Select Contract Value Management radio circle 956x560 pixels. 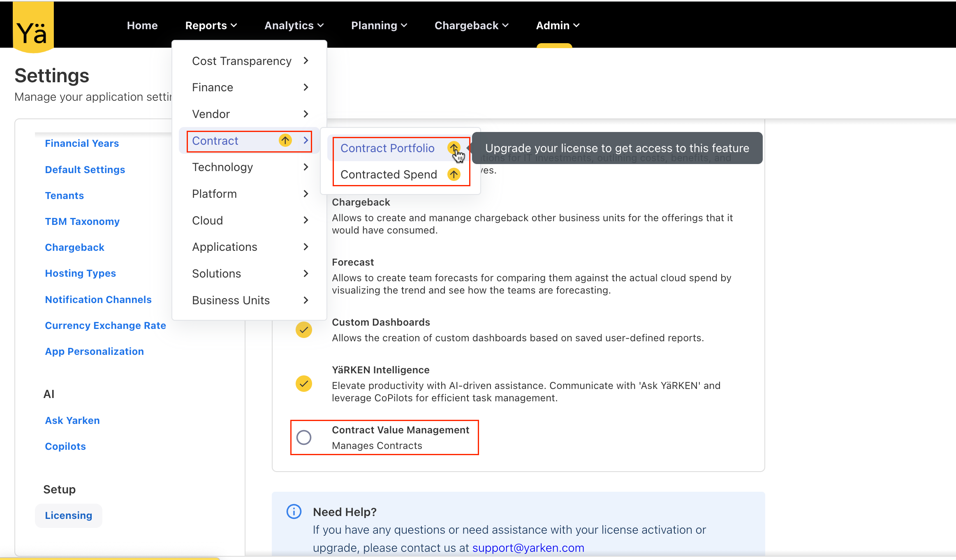303,437
